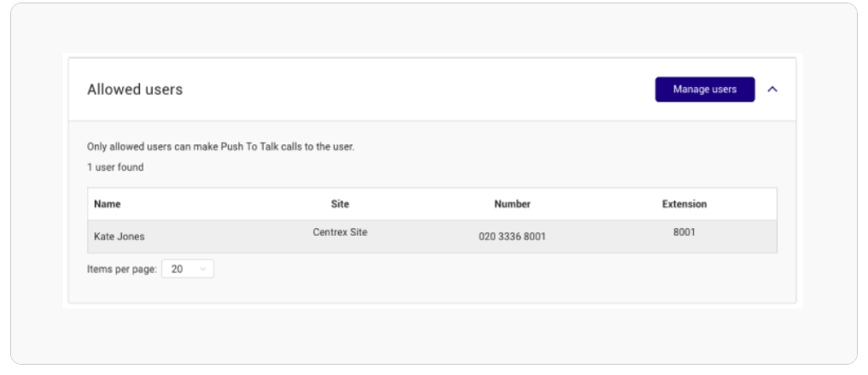
Task: Click the '1 user found' count text
Action: 115,167
